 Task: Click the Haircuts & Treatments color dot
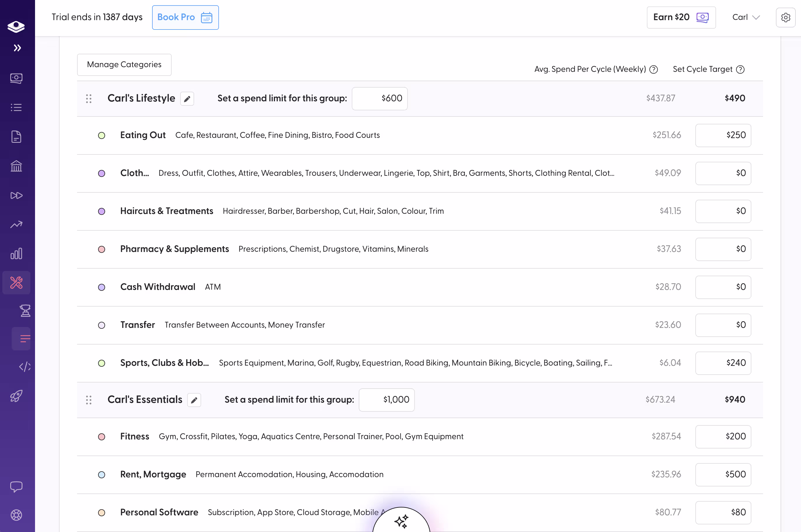101,211
